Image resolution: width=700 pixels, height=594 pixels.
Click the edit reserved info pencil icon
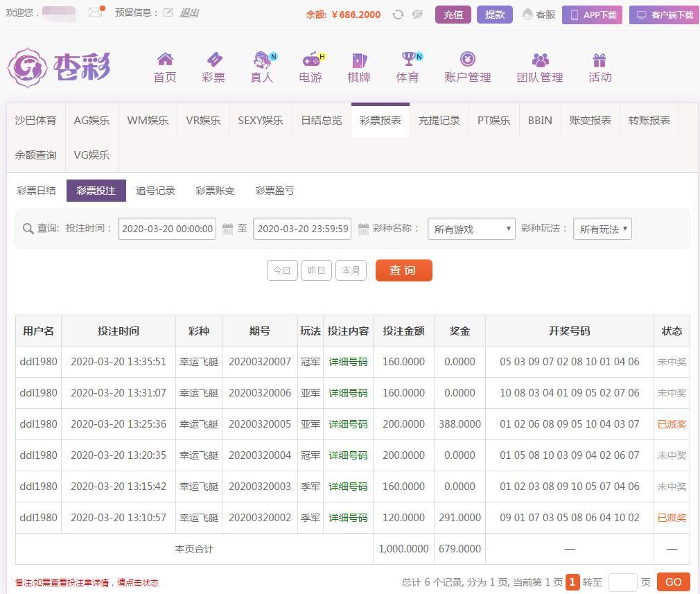(x=168, y=12)
